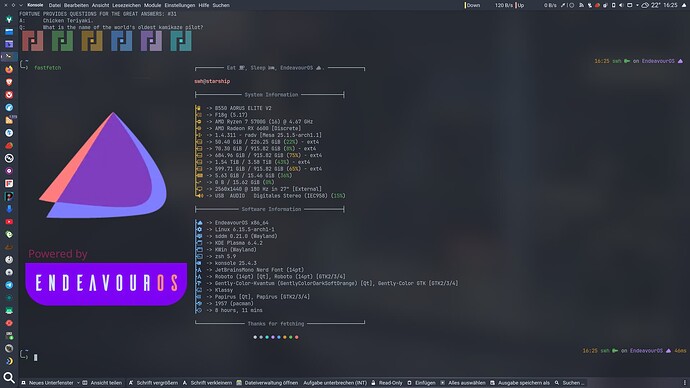
Task: Click the weather cloud icon showing 22°
Action: coord(645,5)
